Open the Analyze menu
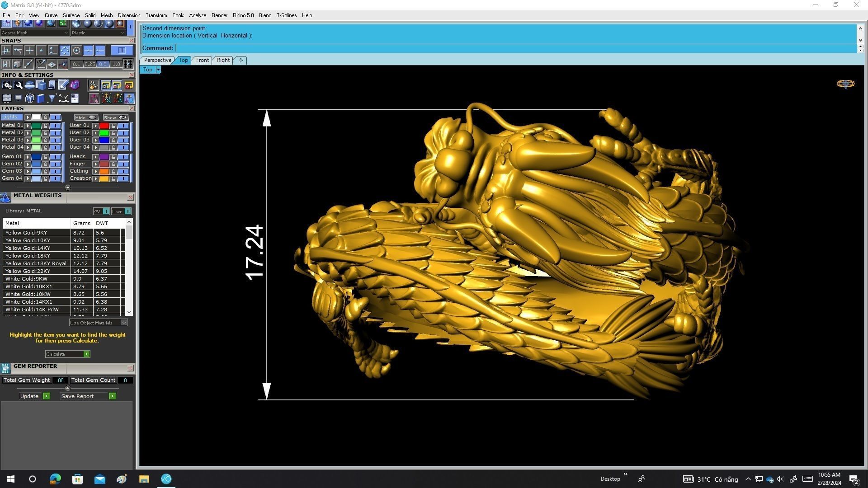The height and width of the screenshot is (488, 868). [x=198, y=15]
